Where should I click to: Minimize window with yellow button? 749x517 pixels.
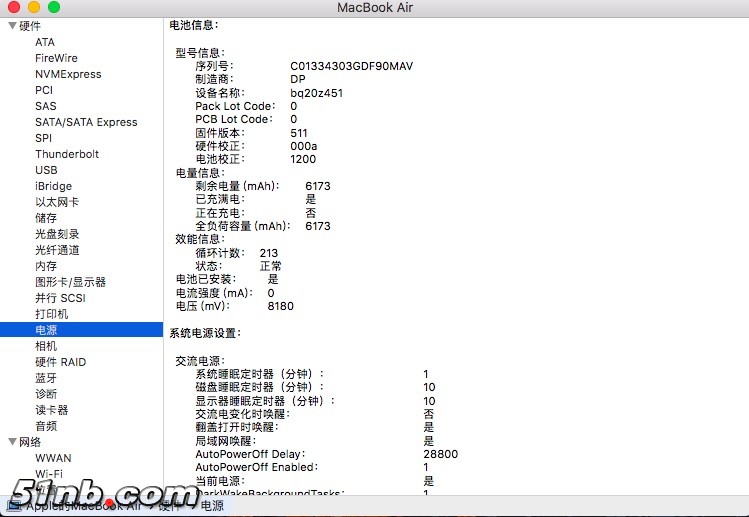34,7
